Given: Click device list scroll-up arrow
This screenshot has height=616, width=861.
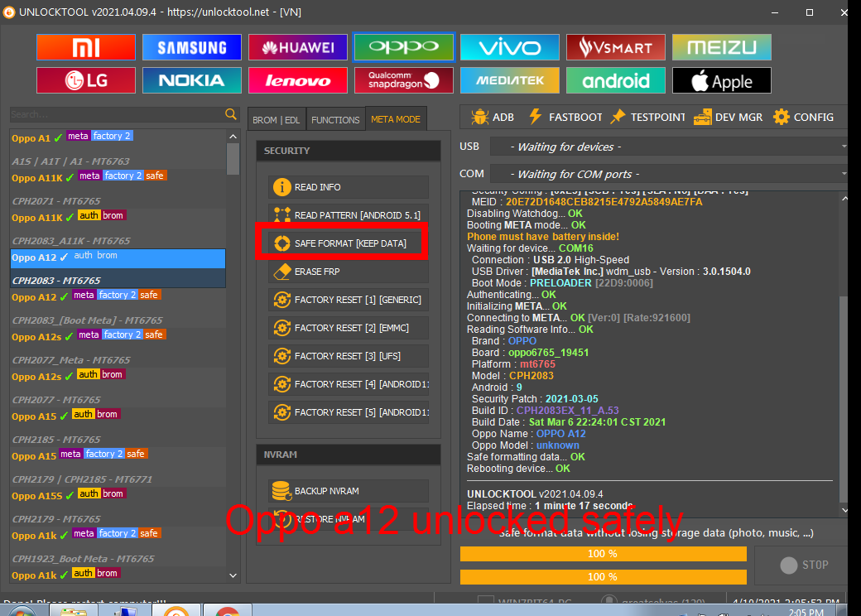Looking at the screenshot, I should point(233,136).
